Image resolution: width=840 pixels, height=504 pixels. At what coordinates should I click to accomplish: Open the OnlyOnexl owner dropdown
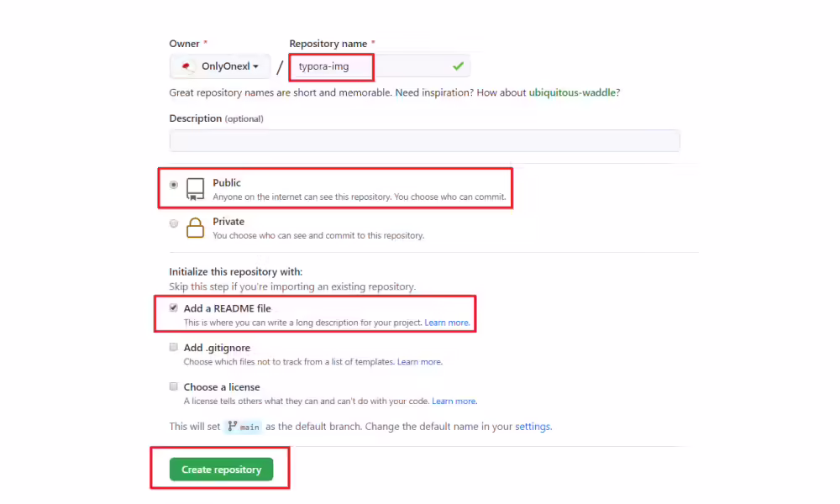pos(220,66)
